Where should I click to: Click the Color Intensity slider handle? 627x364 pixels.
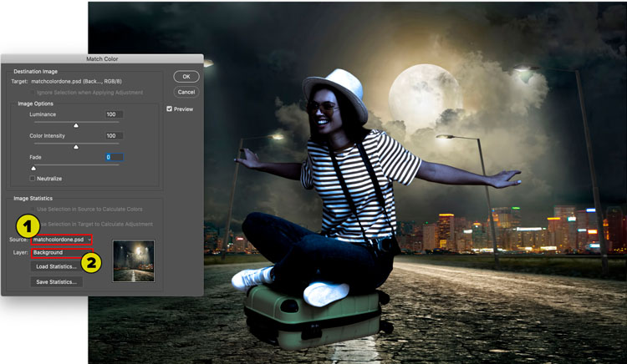pyautogui.click(x=76, y=146)
